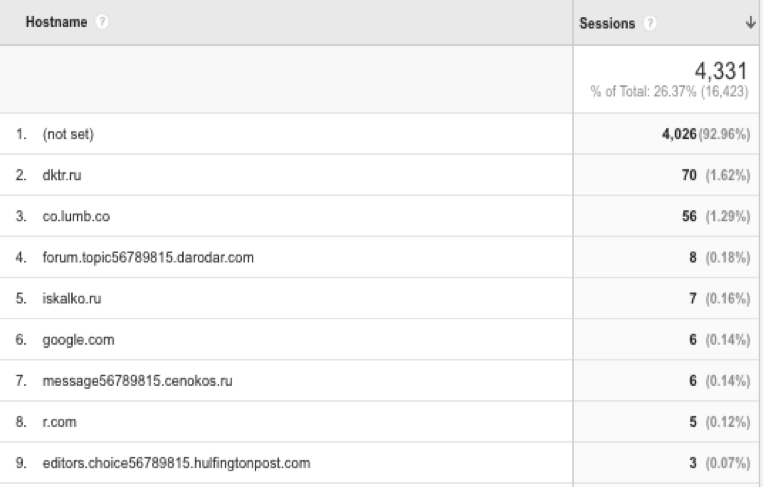Select the r.com hostname entry
This screenshot has width=763, height=487.
coord(58,422)
